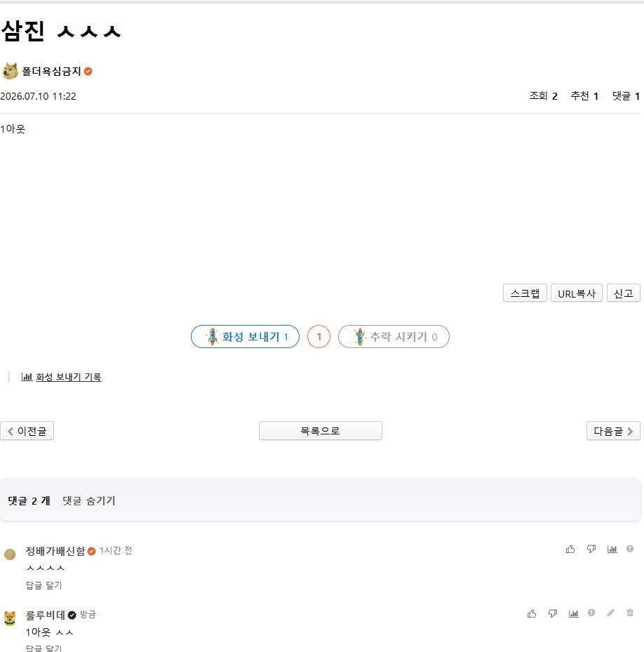Click 룰루비데's comment text 1아웃 ㅅㅅ
Image resolution: width=644 pixels, height=652 pixels.
point(50,632)
